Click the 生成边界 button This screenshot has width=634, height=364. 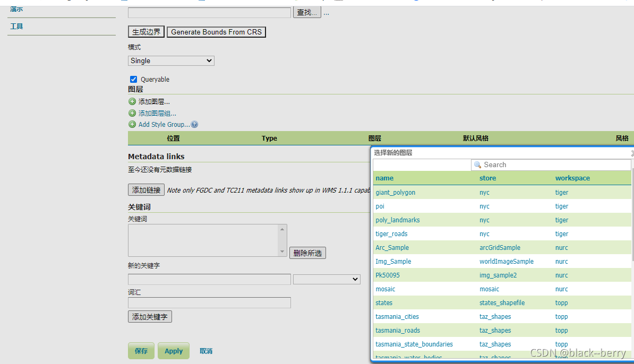click(x=147, y=32)
